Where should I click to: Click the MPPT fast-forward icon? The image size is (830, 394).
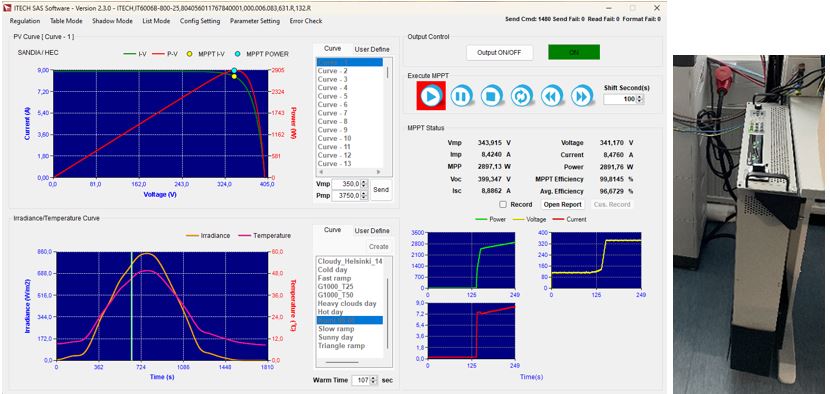pyautogui.click(x=582, y=96)
